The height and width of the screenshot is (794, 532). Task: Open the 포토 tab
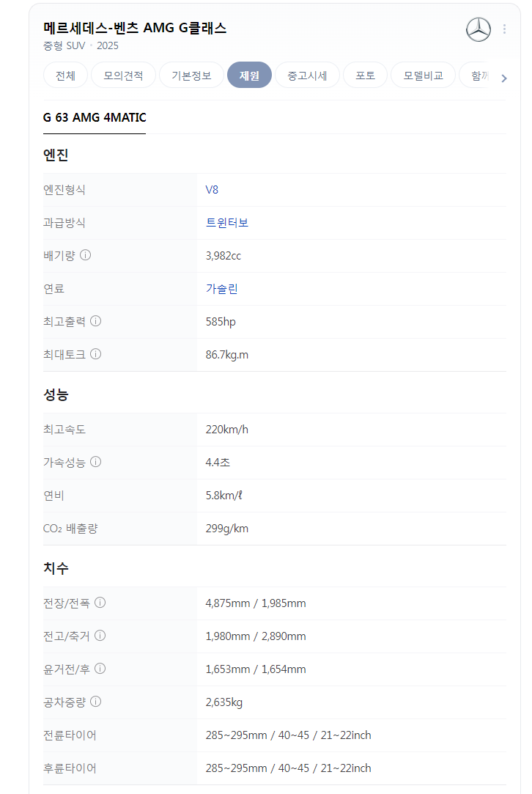coord(365,76)
